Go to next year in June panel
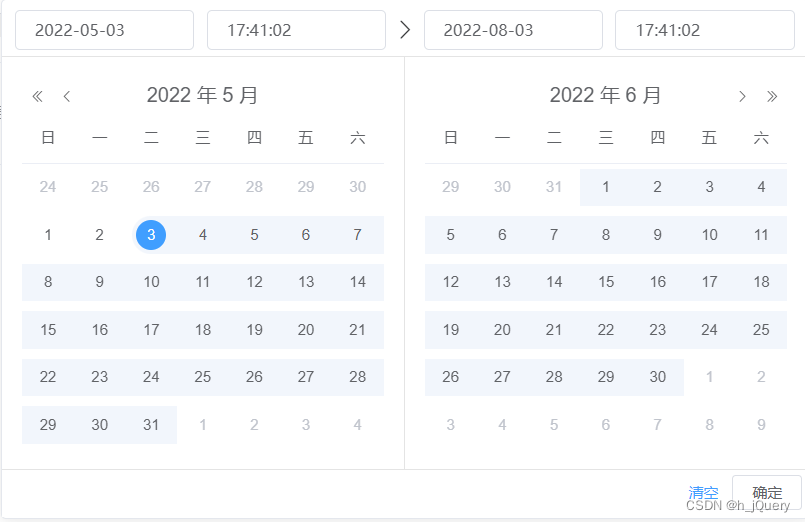The height and width of the screenshot is (522, 805). pyautogui.click(x=772, y=96)
